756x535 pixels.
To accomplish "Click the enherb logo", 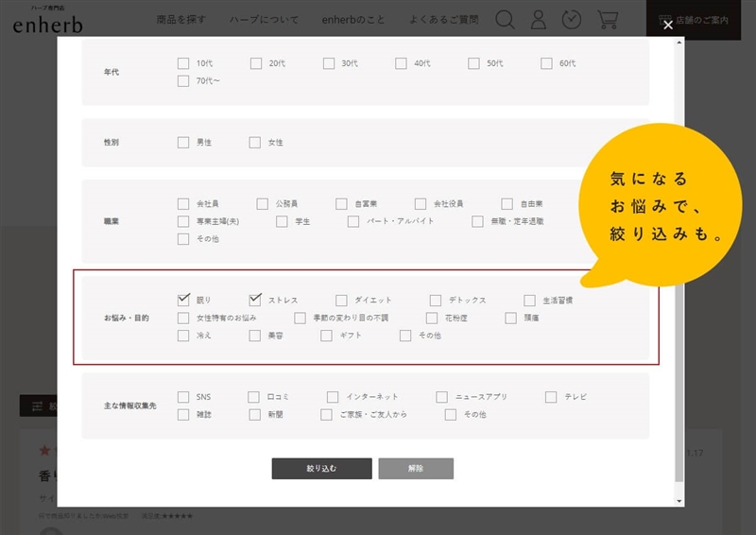I will click(x=47, y=23).
